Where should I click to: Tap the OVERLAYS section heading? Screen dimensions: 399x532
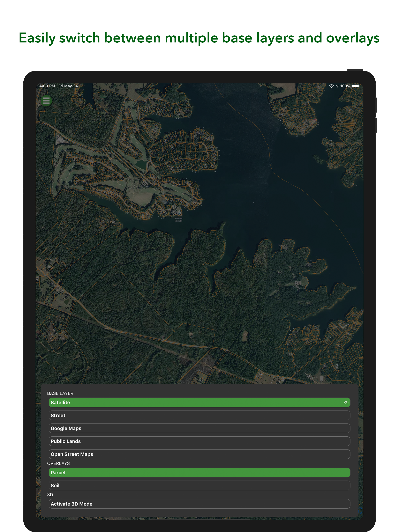click(x=58, y=463)
